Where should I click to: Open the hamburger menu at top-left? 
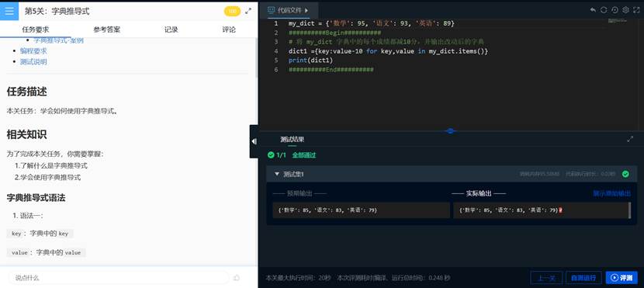tap(9, 11)
